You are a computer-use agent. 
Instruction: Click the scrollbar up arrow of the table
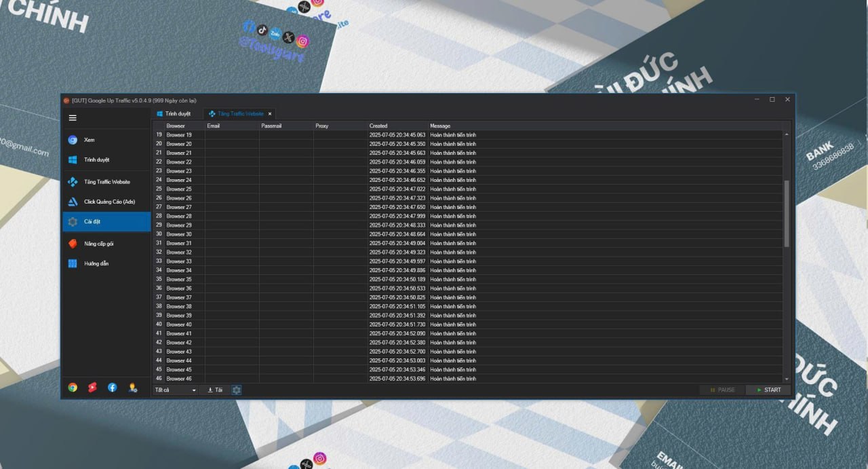tap(787, 135)
